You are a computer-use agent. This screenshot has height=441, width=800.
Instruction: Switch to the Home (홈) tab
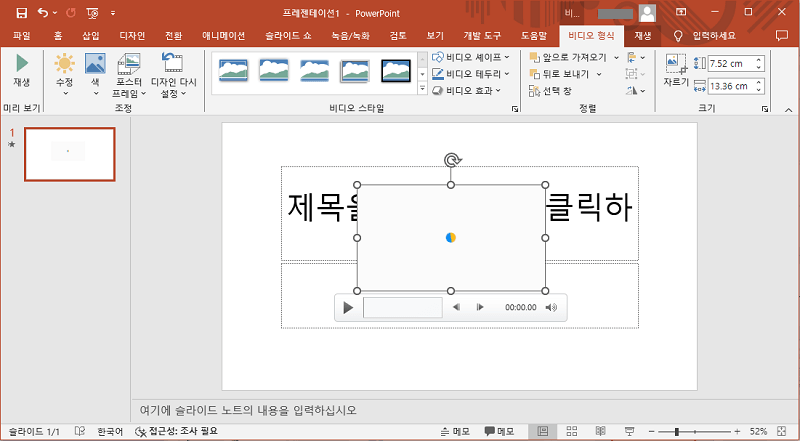(58, 36)
